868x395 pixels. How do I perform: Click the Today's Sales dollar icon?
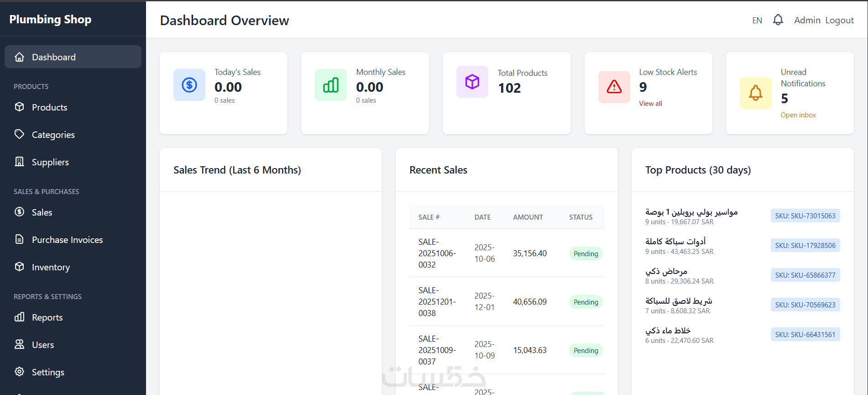coord(189,85)
